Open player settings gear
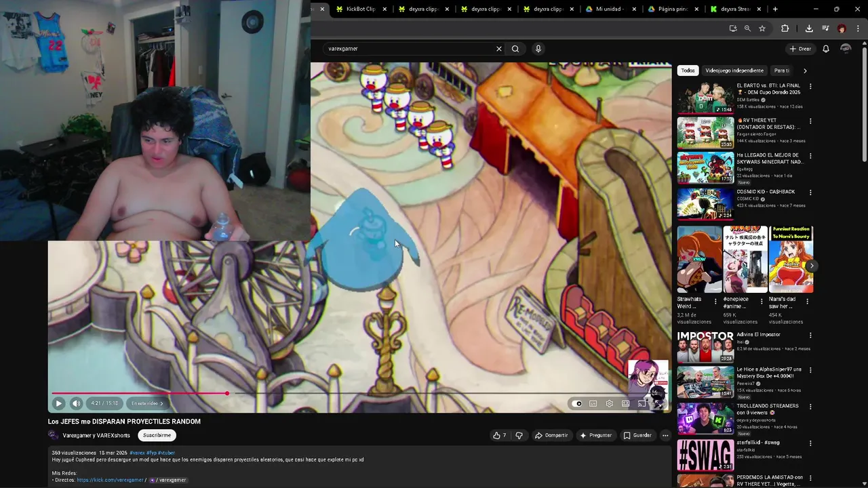The image size is (868, 488). (610, 403)
